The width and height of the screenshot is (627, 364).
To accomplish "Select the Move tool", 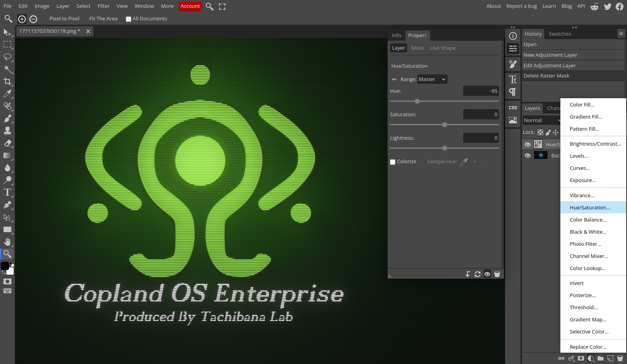I will pyautogui.click(x=7, y=32).
